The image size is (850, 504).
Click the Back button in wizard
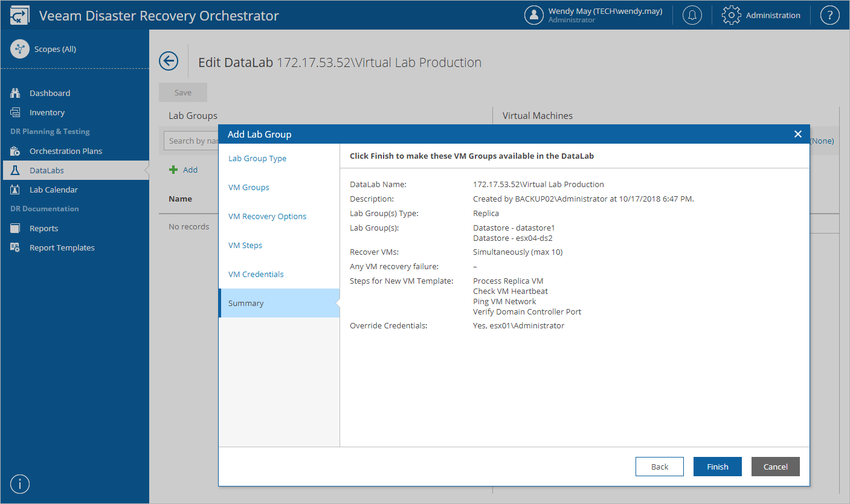[660, 467]
